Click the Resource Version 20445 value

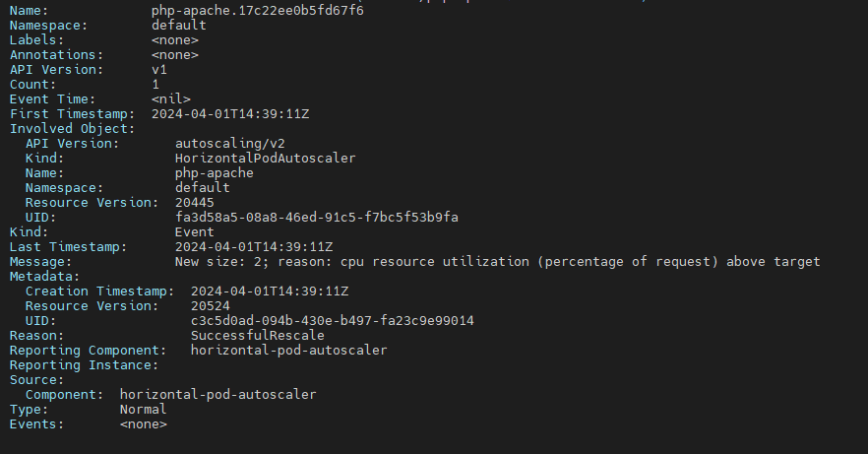click(195, 202)
